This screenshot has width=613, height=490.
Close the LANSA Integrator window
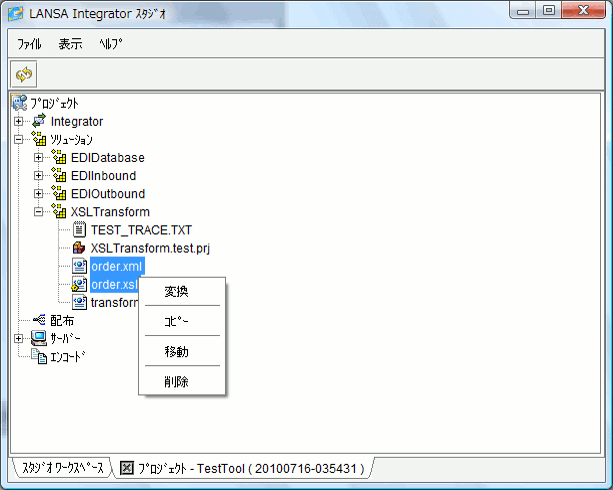click(x=584, y=11)
